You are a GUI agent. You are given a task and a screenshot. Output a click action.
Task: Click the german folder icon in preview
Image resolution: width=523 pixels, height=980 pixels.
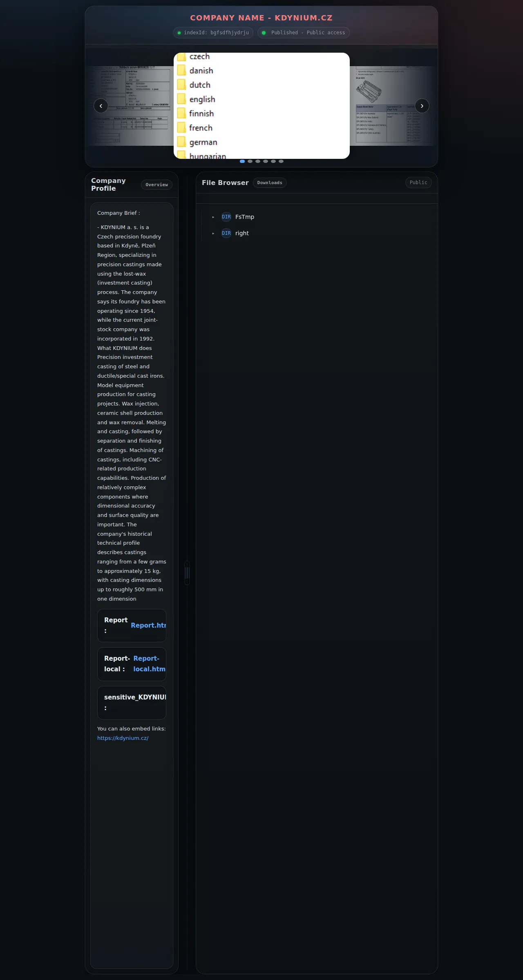click(181, 142)
